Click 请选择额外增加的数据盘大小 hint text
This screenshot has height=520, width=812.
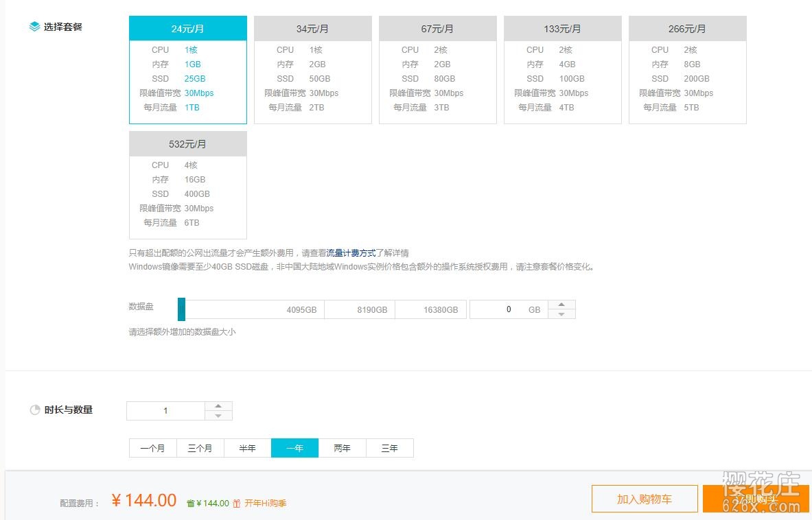point(183,331)
